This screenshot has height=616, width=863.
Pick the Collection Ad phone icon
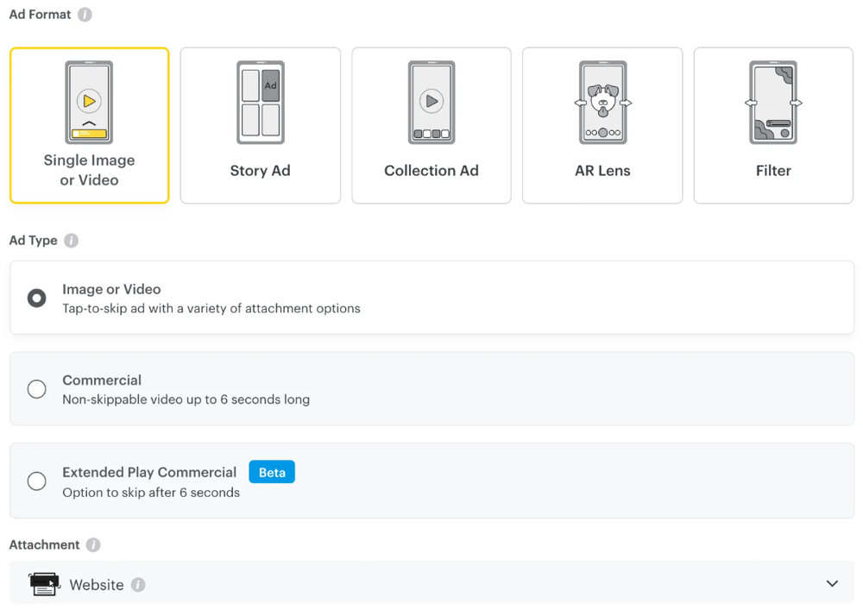(x=431, y=102)
